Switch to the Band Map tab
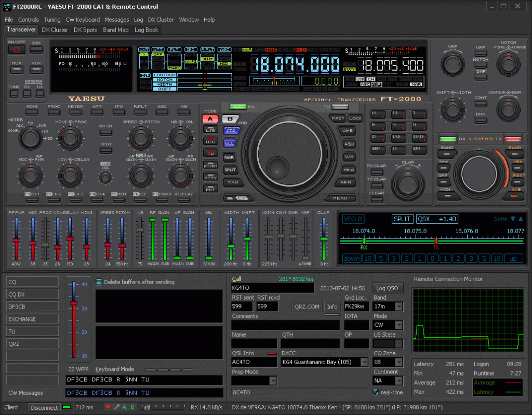Viewport: 532px width, 415px height. tap(116, 30)
